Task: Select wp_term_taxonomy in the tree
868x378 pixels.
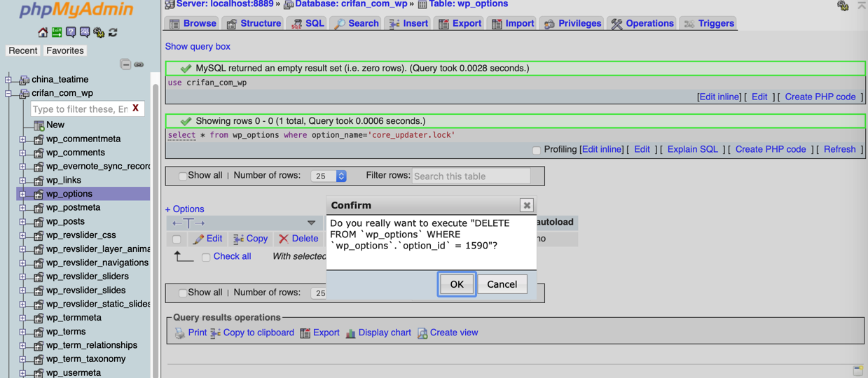Action: (85, 358)
